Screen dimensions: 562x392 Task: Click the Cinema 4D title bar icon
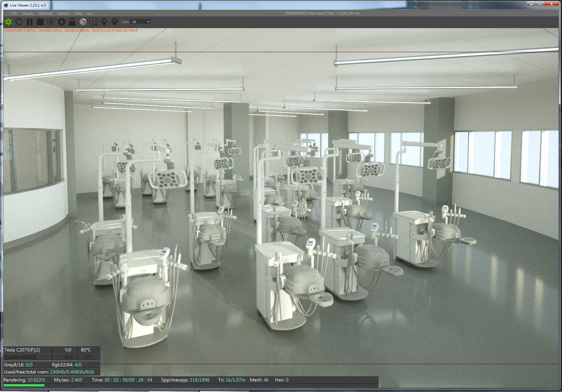pyautogui.click(x=6, y=5)
